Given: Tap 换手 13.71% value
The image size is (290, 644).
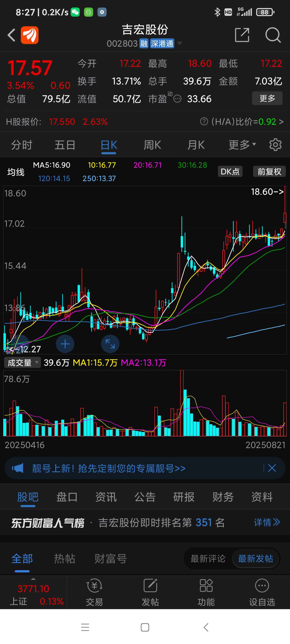Looking at the screenshot, I should (126, 81).
